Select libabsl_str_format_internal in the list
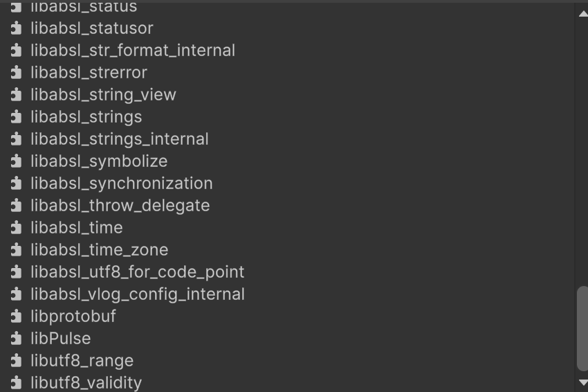This screenshot has width=588, height=392. pyautogui.click(x=133, y=51)
